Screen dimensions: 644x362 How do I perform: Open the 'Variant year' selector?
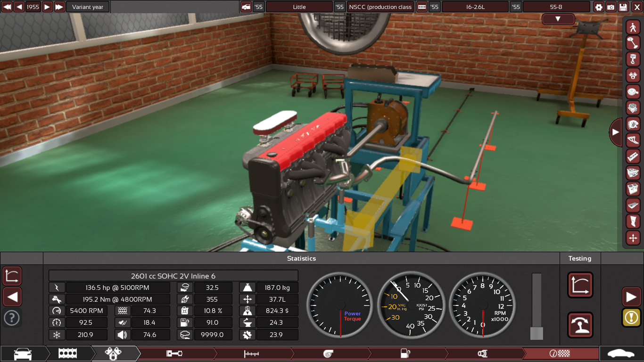(x=88, y=7)
